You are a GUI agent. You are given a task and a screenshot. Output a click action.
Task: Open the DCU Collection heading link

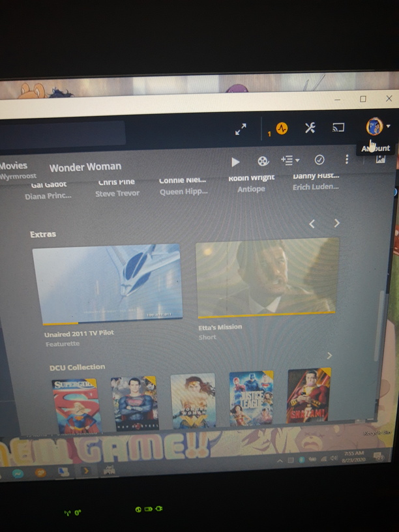pyautogui.click(x=77, y=367)
